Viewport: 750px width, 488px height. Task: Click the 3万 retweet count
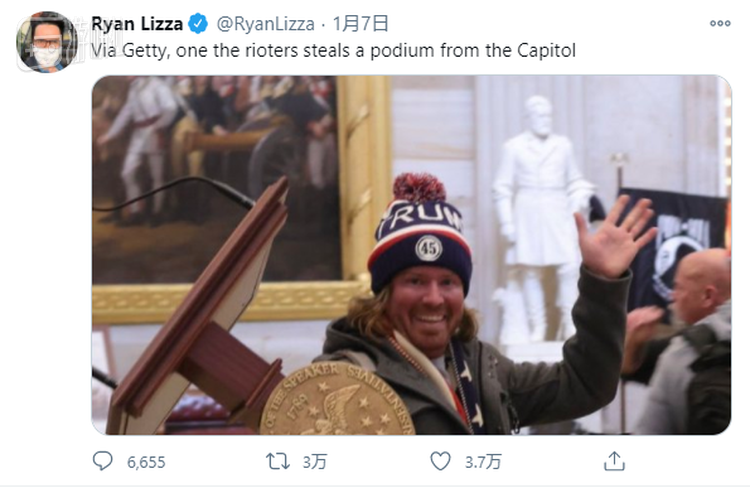314,462
